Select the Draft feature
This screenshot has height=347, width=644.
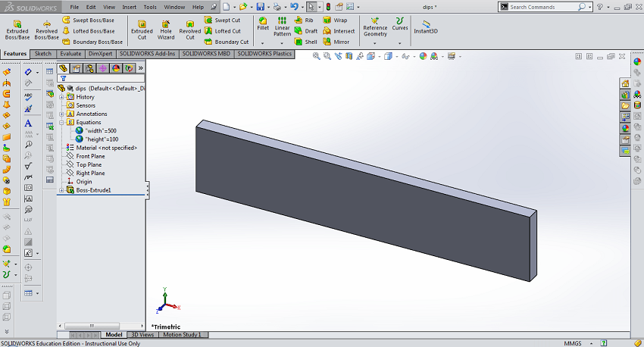(x=306, y=31)
